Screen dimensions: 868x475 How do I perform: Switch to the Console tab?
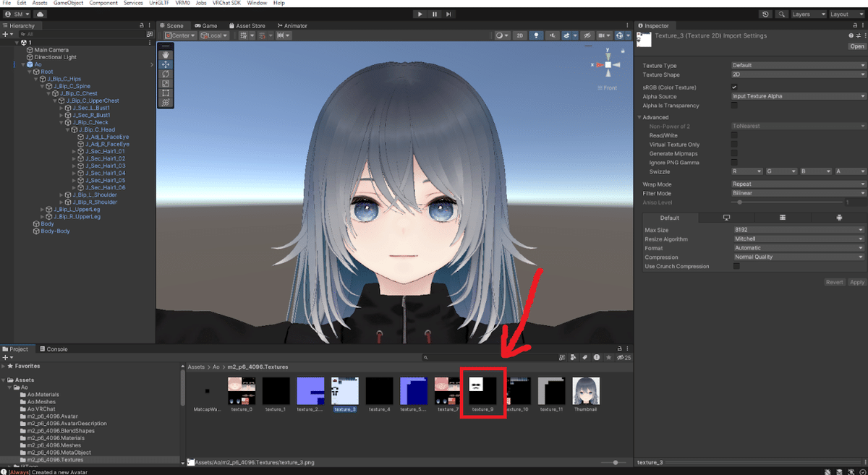pyautogui.click(x=53, y=349)
